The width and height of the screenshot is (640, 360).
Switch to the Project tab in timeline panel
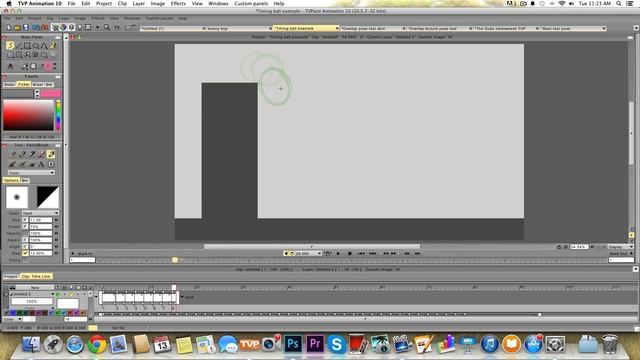tap(11, 276)
